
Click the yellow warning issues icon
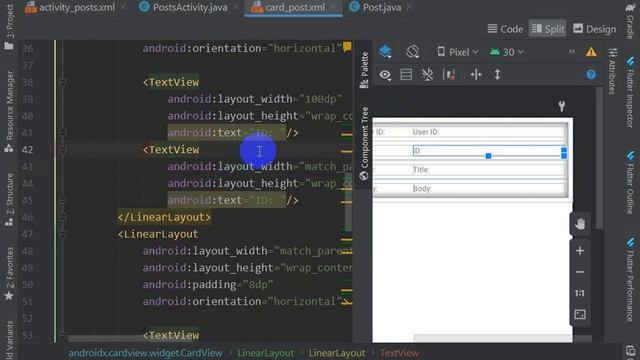click(x=591, y=52)
